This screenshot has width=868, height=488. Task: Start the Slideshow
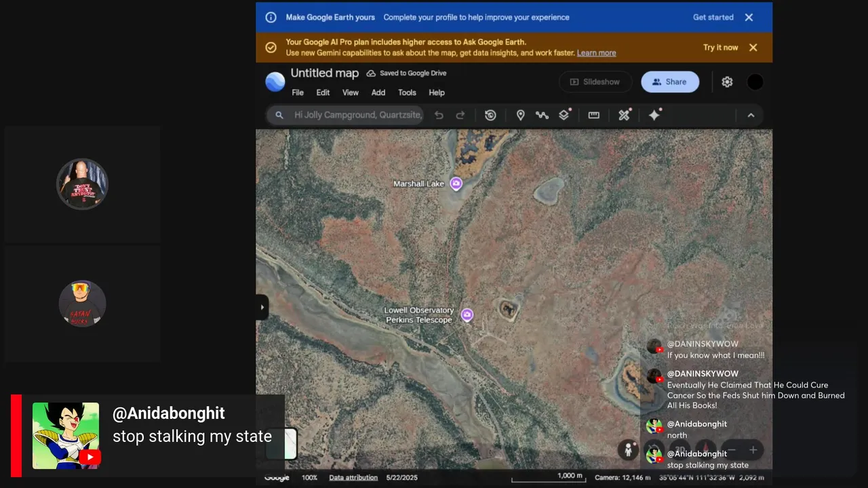[595, 82]
